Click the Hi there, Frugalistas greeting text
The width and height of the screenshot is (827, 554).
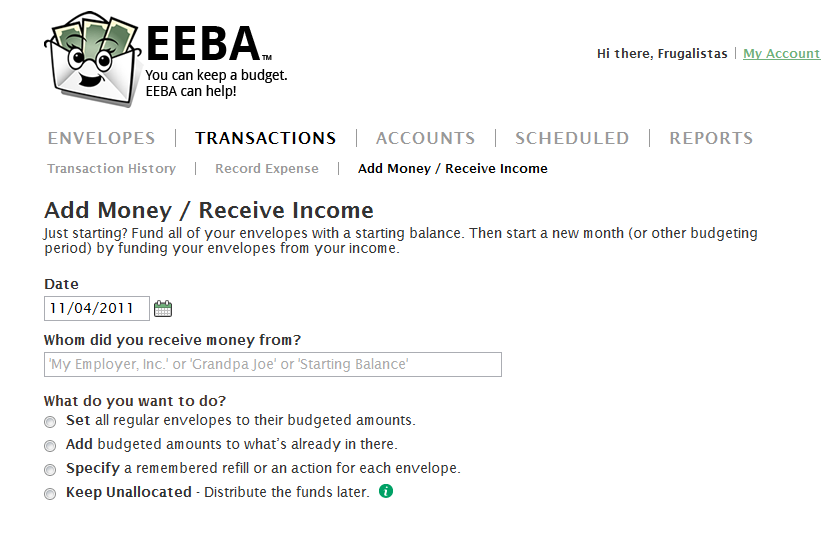(662, 54)
